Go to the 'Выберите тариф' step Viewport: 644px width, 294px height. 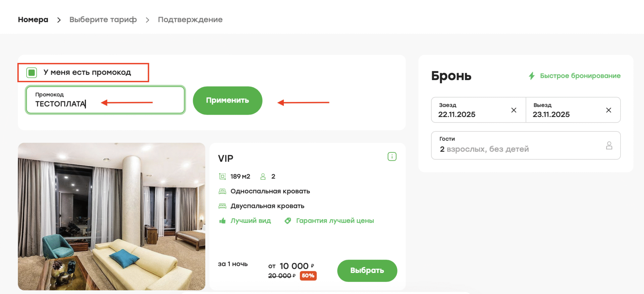pyautogui.click(x=103, y=20)
